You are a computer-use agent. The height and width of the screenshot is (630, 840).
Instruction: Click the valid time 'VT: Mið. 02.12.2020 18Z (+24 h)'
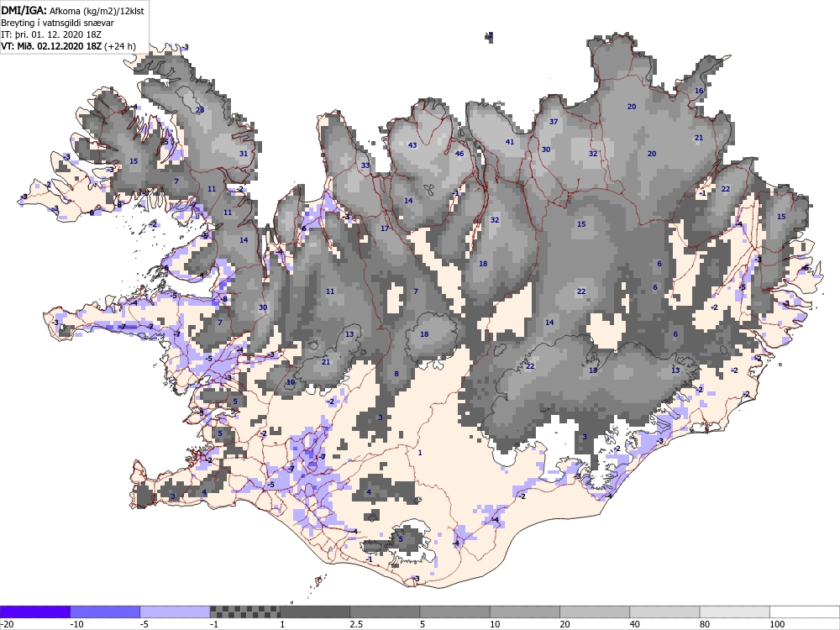[69, 46]
